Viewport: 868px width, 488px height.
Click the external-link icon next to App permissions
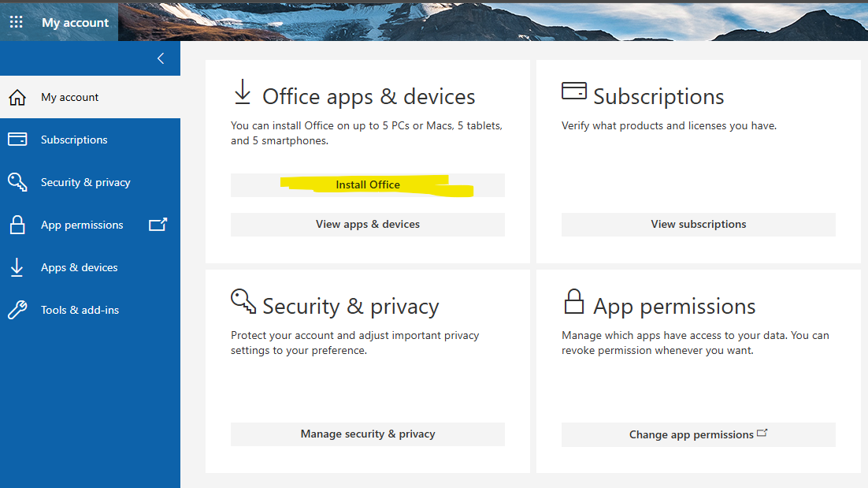[158, 225]
